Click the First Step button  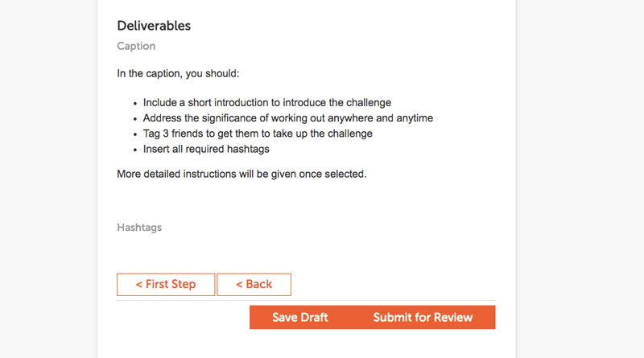(x=166, y=284)
